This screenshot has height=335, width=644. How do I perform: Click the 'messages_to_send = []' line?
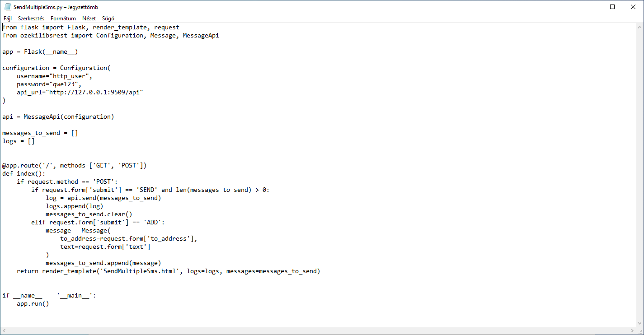(40, 133)
